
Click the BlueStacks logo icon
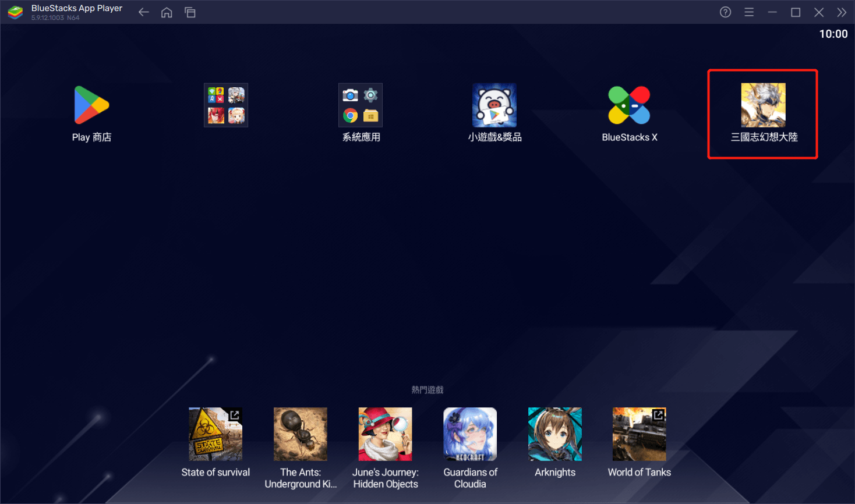pyautogui.click(x=16, y=12)
